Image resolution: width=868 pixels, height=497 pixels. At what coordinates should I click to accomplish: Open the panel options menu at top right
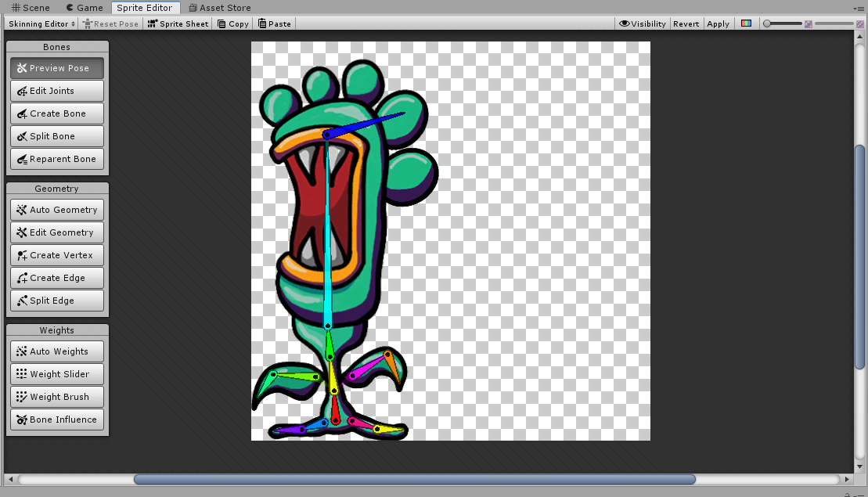tap(859, 9)
